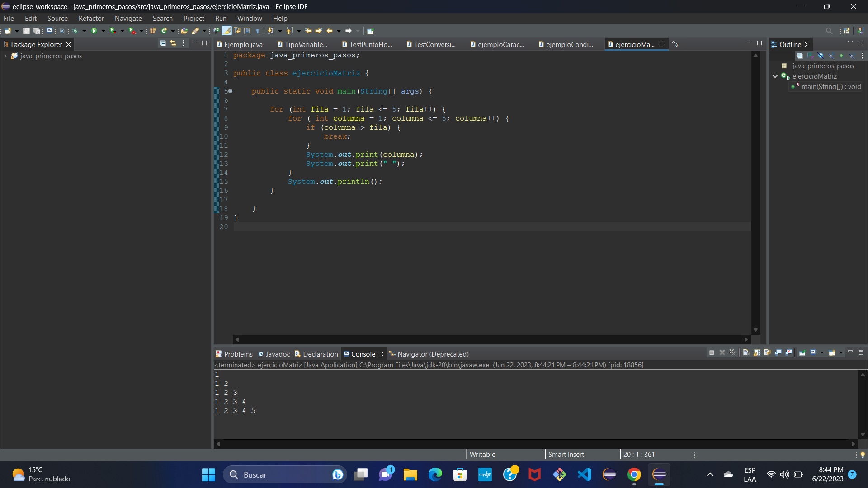Click the Open Type folder toolbar icon
This screenshot has width=868, height=488.
184,31
